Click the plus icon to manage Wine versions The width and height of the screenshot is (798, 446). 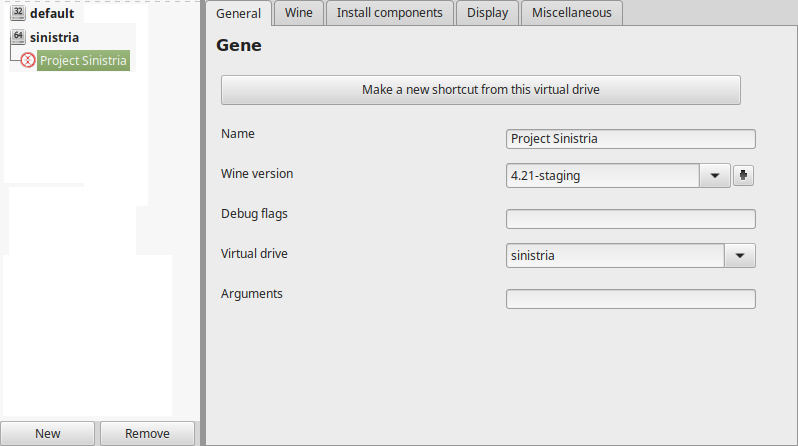[743, 176]
